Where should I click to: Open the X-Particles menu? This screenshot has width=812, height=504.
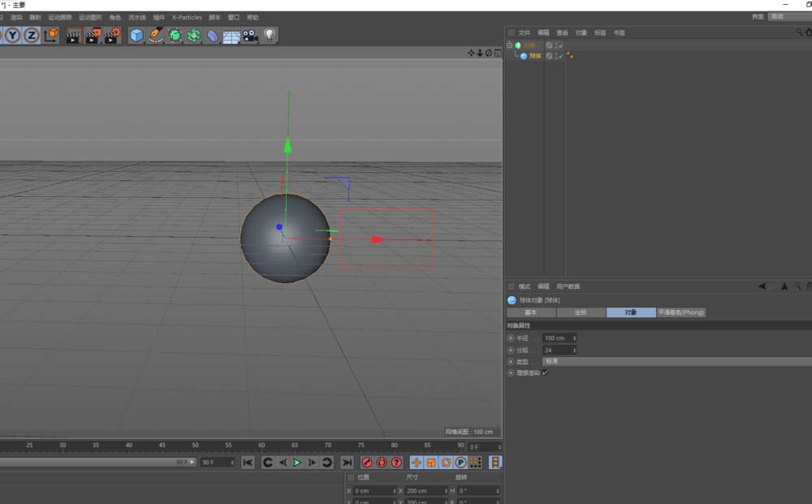point(186,16)
